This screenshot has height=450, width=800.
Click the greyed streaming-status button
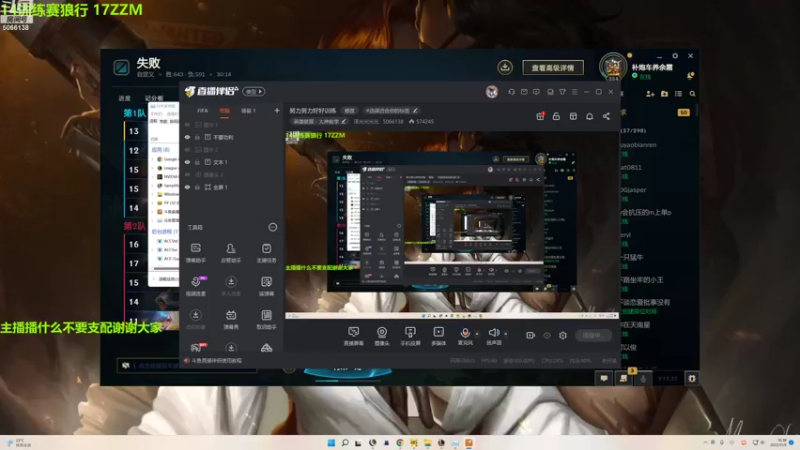click(593, 335)
